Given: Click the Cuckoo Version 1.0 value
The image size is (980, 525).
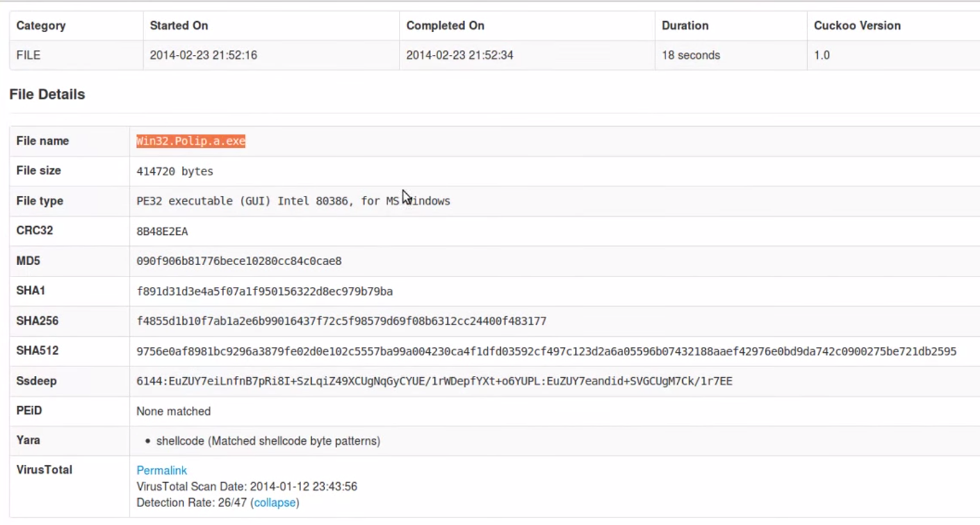Looking at the screenshot, I should [x=822, y=55].
